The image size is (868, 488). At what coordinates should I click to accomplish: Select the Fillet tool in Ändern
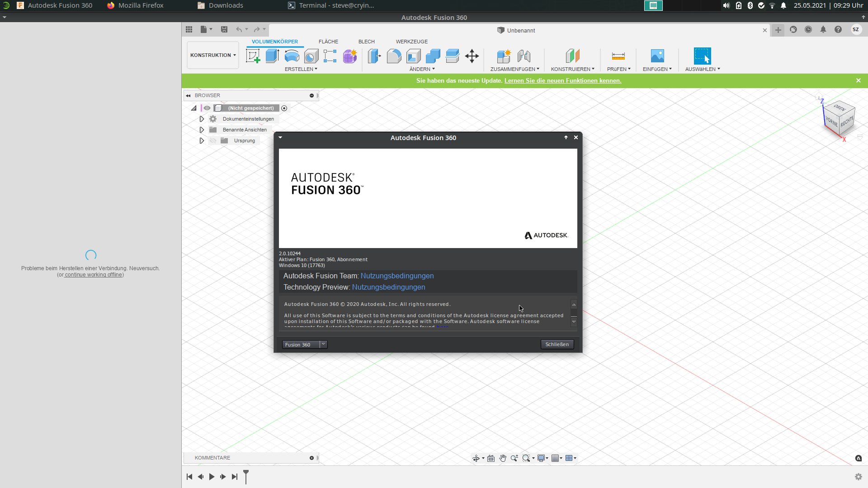pyautogui.click(x=394, y=56)
